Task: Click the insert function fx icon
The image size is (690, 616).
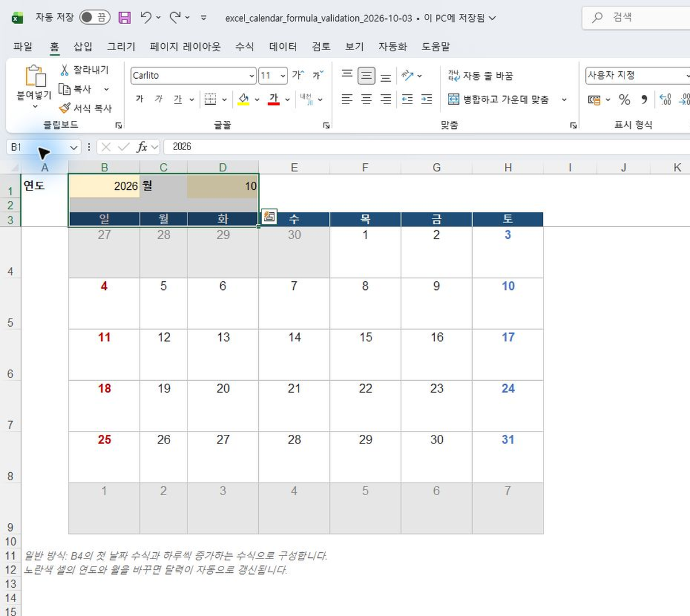Action: [142, 147]
